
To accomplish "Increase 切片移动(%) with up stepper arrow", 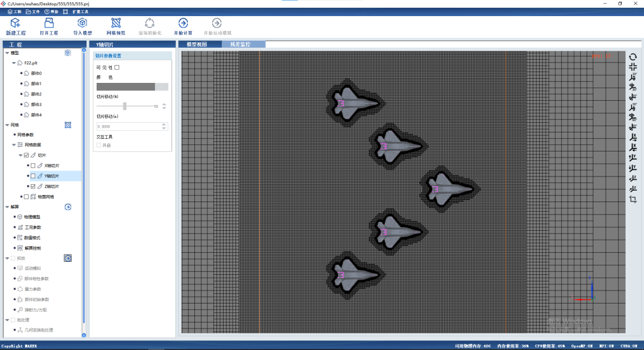I will pos(165,104).
